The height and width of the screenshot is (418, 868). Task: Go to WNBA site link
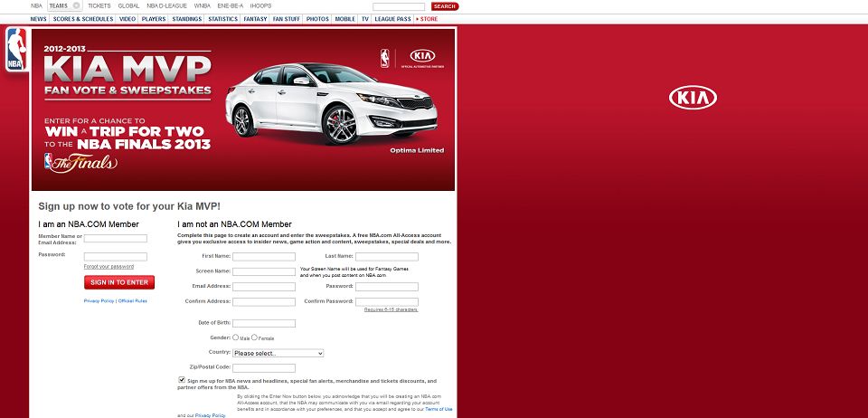point(202,6)
